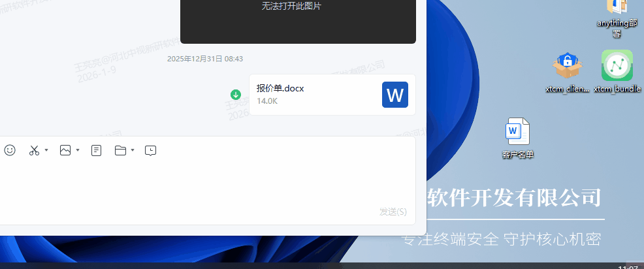Expand the screenshot tool dropdown arrow
This screenshot has height=269, width=644.
46,150
